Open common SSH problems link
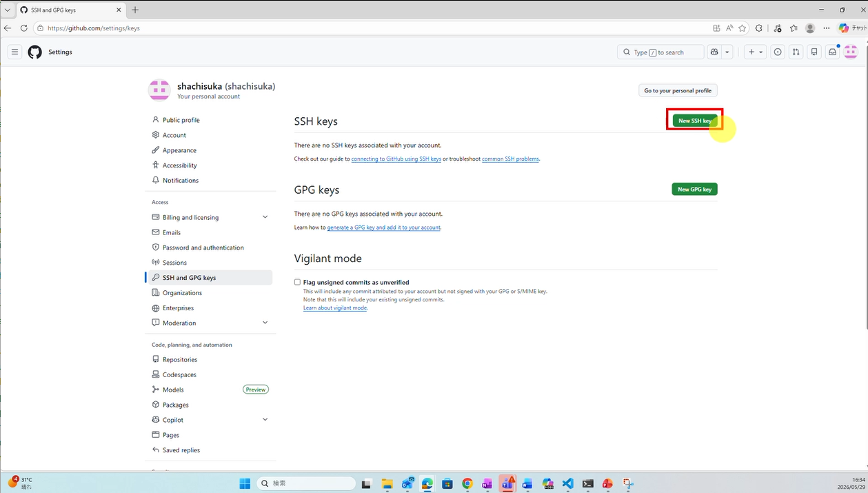Viewport: 868px width, 493px height. (x=511, y=159)
